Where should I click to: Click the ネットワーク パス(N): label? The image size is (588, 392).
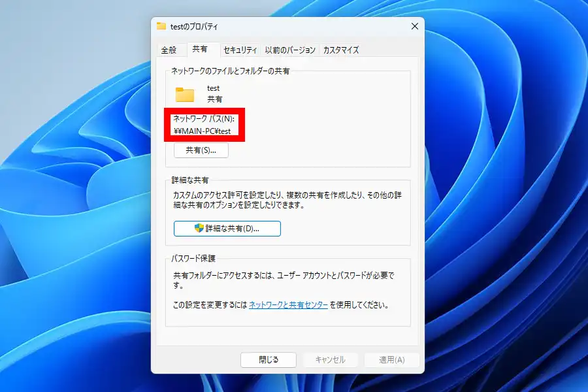coord(204,119)
